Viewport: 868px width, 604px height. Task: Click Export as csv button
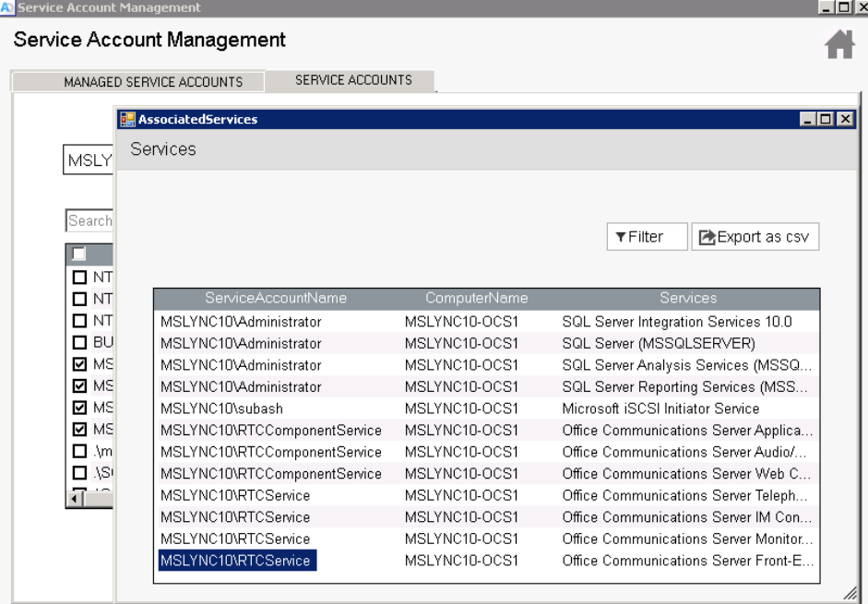[755, 237]
